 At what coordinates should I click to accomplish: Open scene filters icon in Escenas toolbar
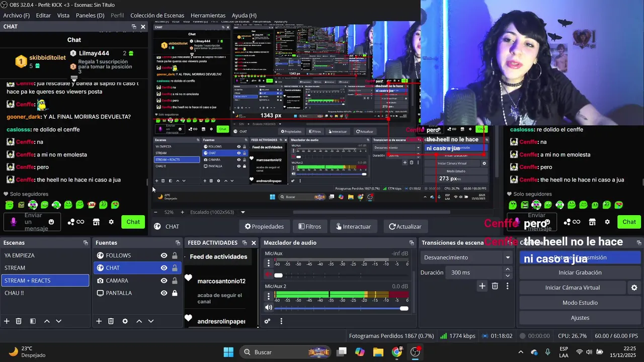(33, 321)
